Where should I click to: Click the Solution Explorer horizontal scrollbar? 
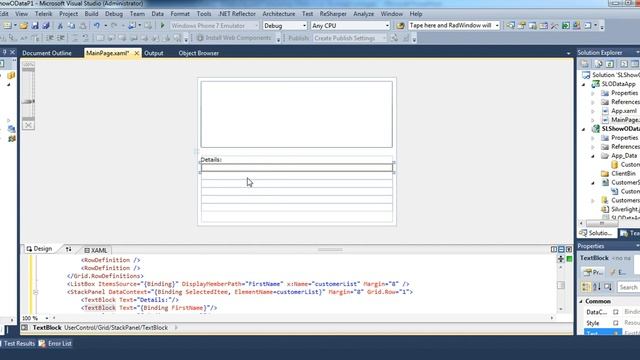coord(602,223)
